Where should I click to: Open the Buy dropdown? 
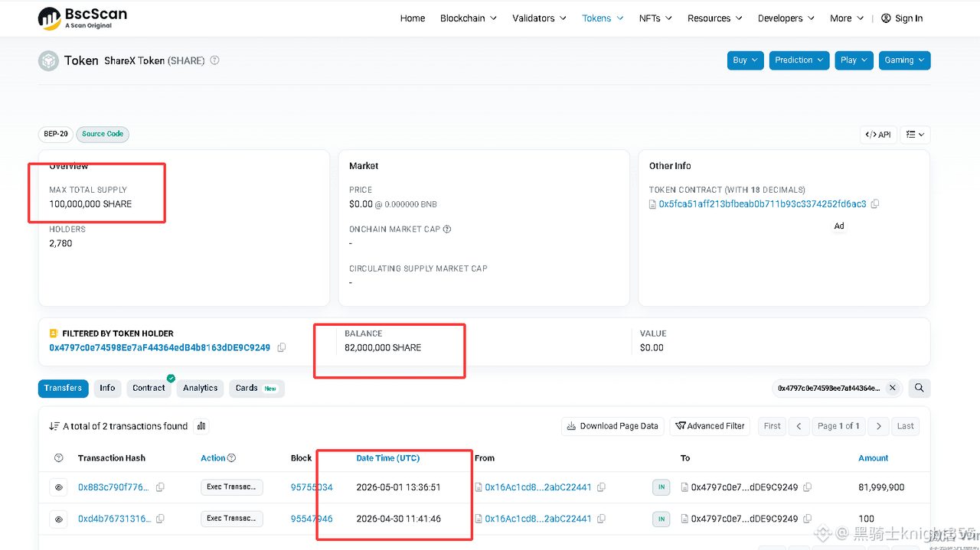(x=745, y=60)
